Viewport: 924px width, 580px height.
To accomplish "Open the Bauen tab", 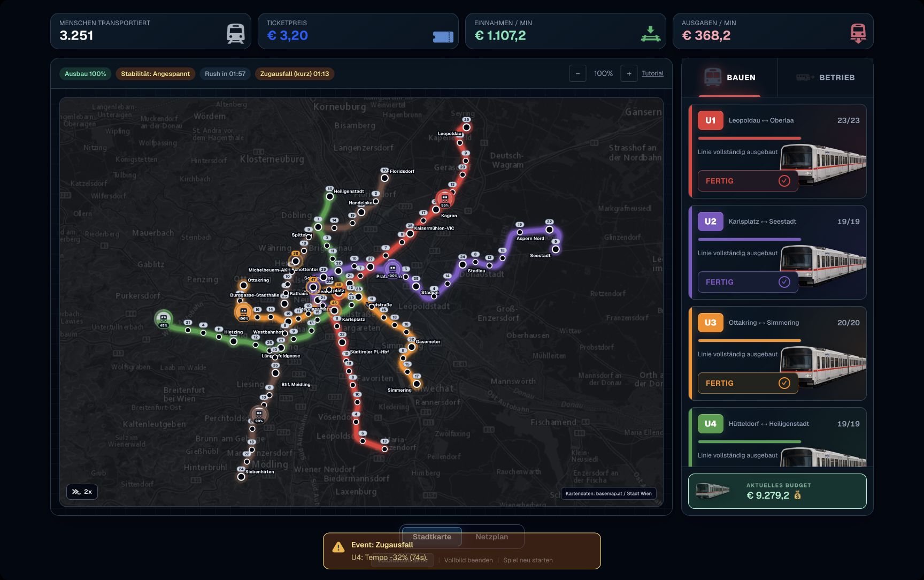I will coord(729,78).
